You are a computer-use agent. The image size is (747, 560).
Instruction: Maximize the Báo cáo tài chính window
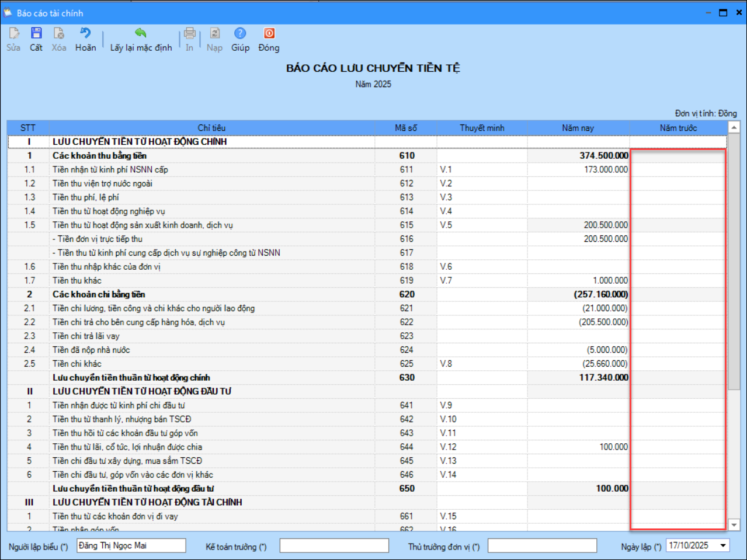[x=723, y=13]
